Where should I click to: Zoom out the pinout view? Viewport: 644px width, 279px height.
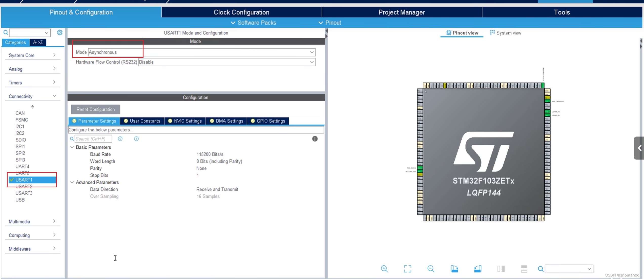(x=431, y=269)
